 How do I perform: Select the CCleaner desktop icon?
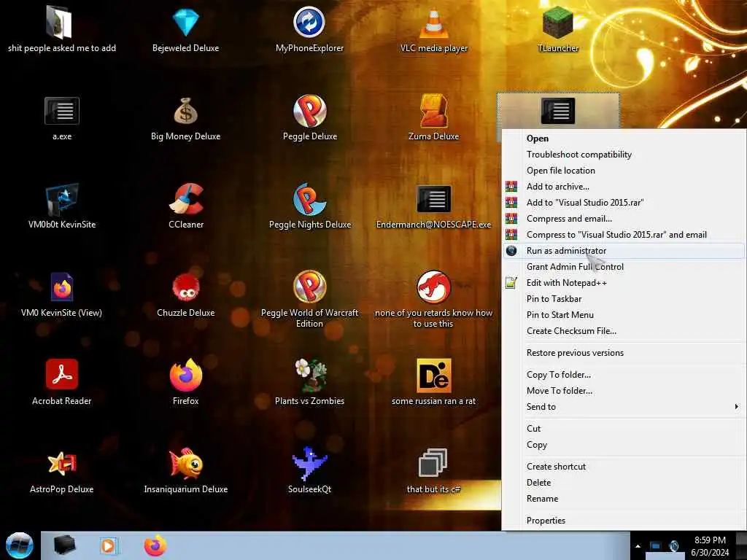pyautogui.click(x=186, y=199)
